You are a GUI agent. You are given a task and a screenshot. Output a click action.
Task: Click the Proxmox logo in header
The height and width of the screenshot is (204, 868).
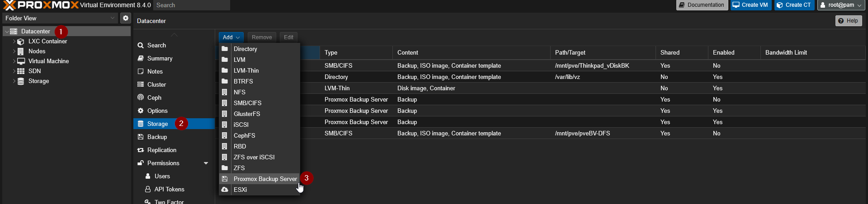click(41, 5)
